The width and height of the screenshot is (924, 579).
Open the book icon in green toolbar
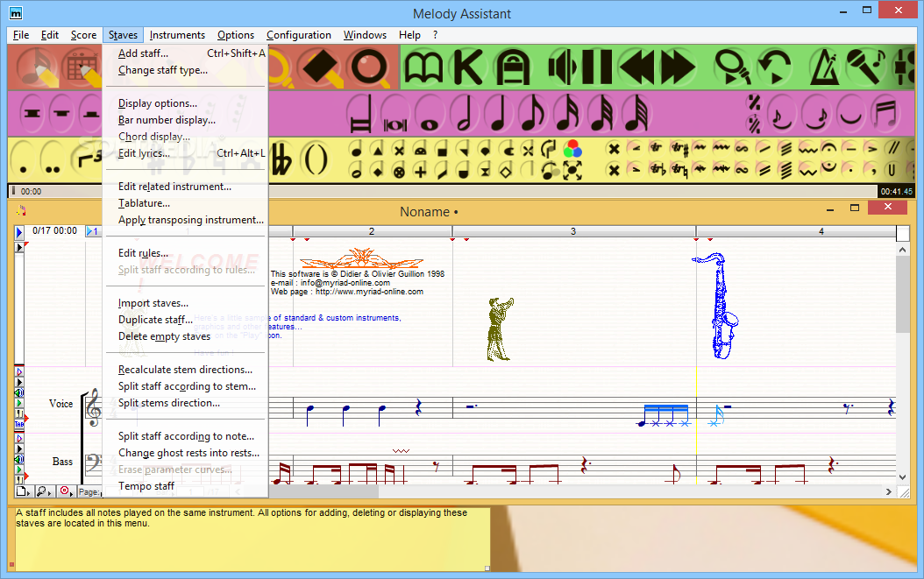423,67
